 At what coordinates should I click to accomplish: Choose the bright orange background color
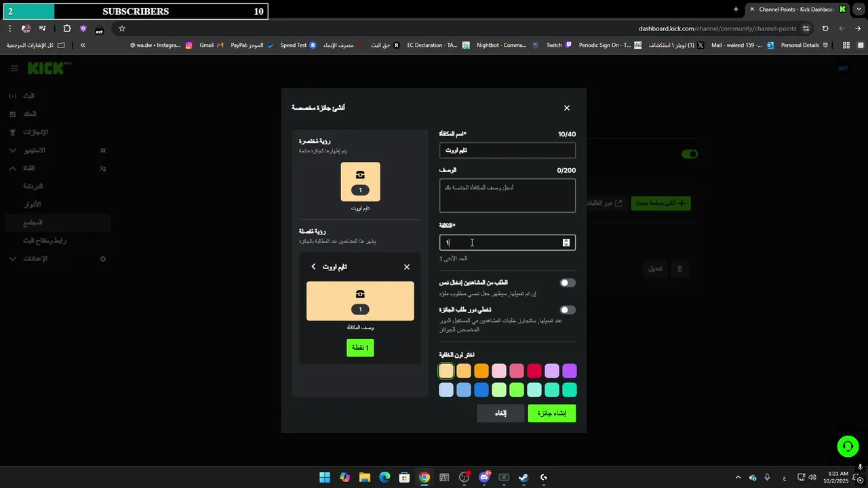481,371
